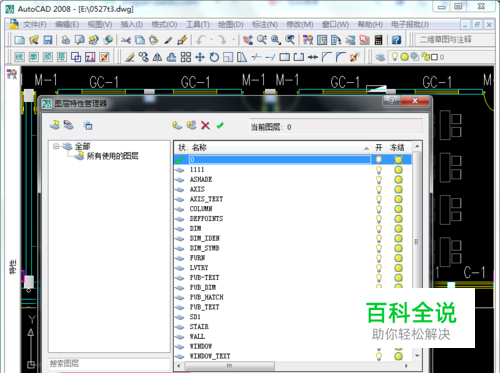
Task: Click the 搜索图层 search field
Action: (x=109, y=364)
